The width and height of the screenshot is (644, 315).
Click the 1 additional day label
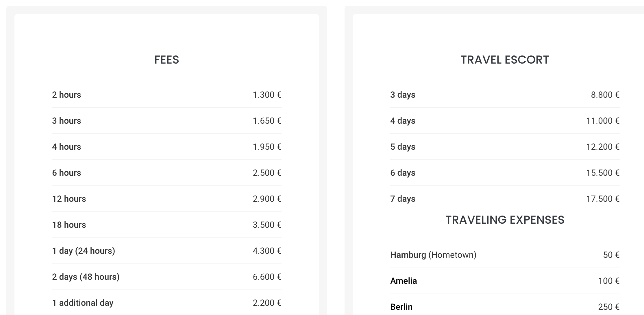click(x=83, y=303)
